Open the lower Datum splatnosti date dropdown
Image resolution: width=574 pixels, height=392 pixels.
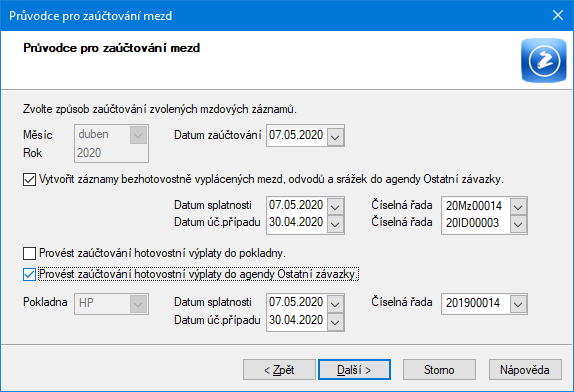click(335, 304)
